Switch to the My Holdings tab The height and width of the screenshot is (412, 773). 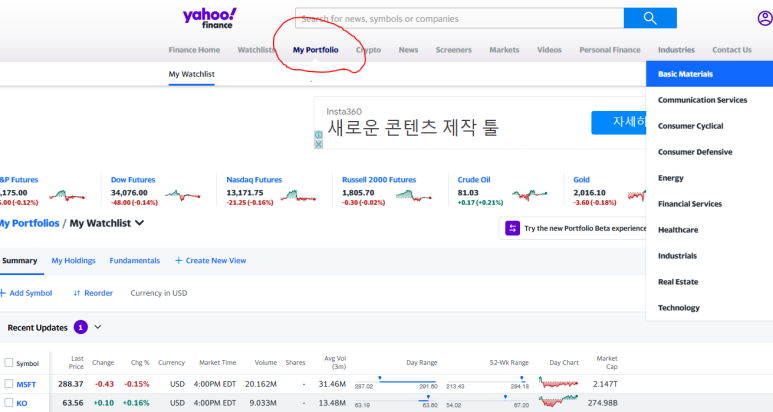coord(73,261)
